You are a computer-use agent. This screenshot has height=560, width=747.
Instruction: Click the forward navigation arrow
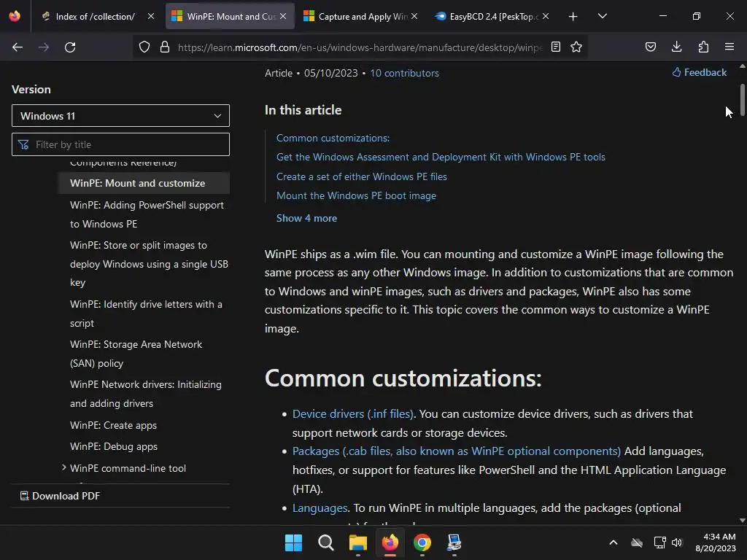[44, 47]
